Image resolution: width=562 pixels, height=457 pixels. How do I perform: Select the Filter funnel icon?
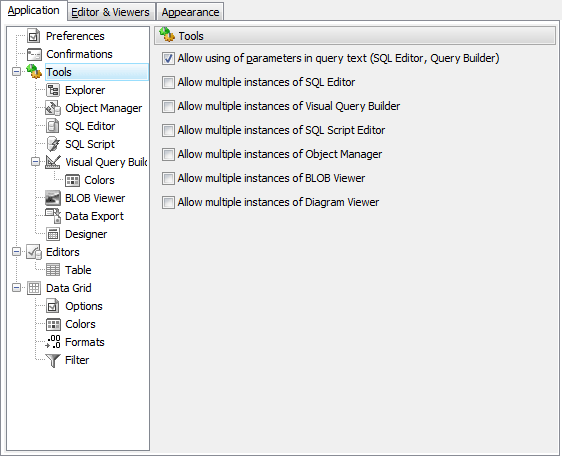point(53,360)
